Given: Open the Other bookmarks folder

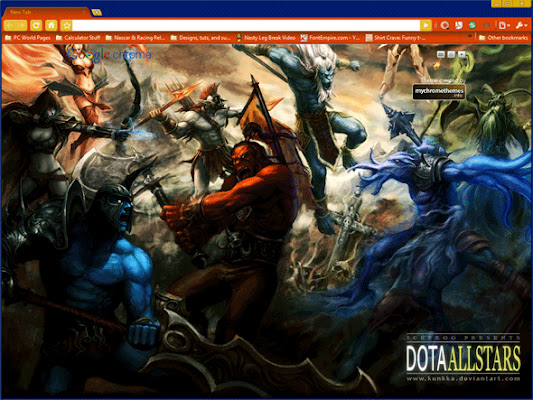Looking at the screenshot, I should click(503, 38).
